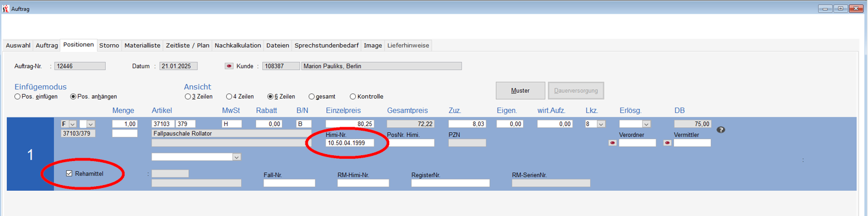Click the Kunde number 108387
The width and height of the screenshot is (868, 216).
[x=281, y=66]
